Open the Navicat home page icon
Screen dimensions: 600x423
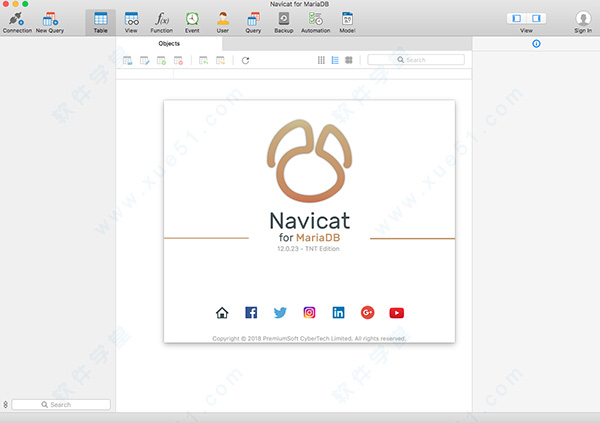click(x=222, y=313)
